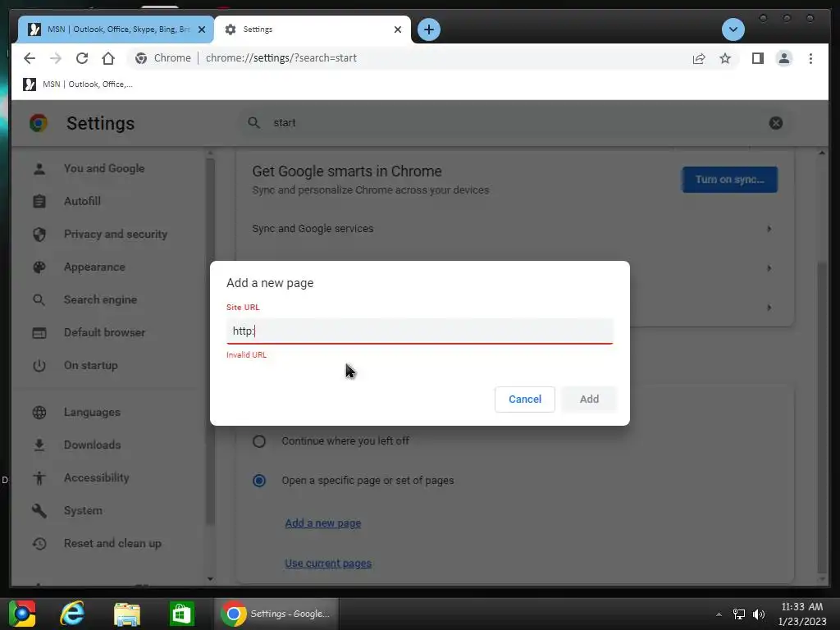Open a new tab with the plus button
Screen dimensions: 840x630
click(x=428, y=30)
